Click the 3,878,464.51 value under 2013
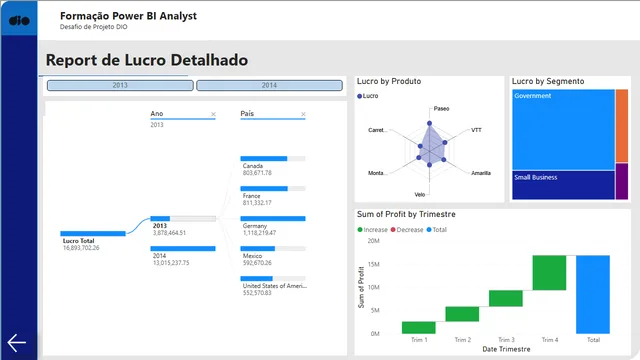Image resolution: width=640 pixels, height=360 pixels. point(169,233)
